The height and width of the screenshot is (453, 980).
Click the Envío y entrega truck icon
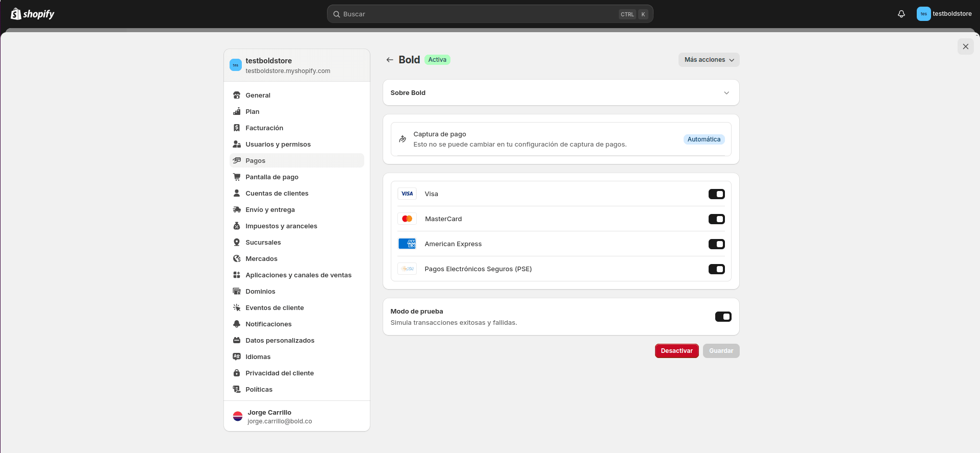point(237,210)
